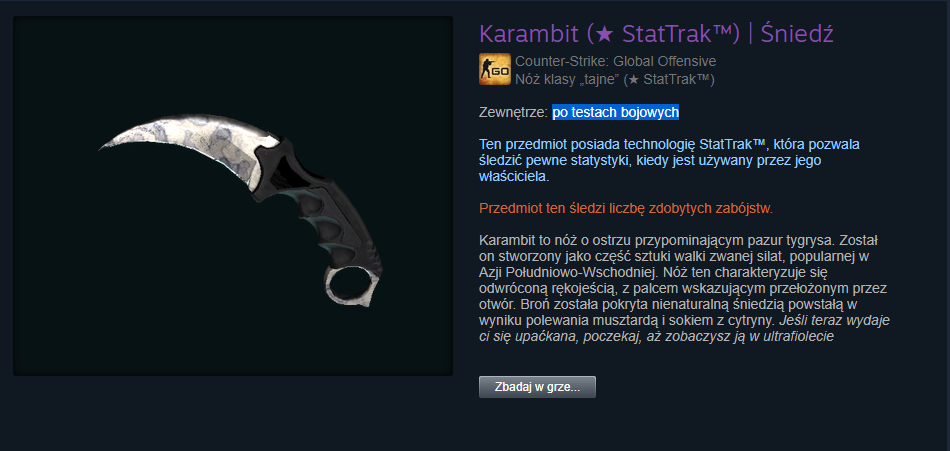Click the italic ultraviolet flavor text
The image size is (950, 451).
(x=685, y=328)
